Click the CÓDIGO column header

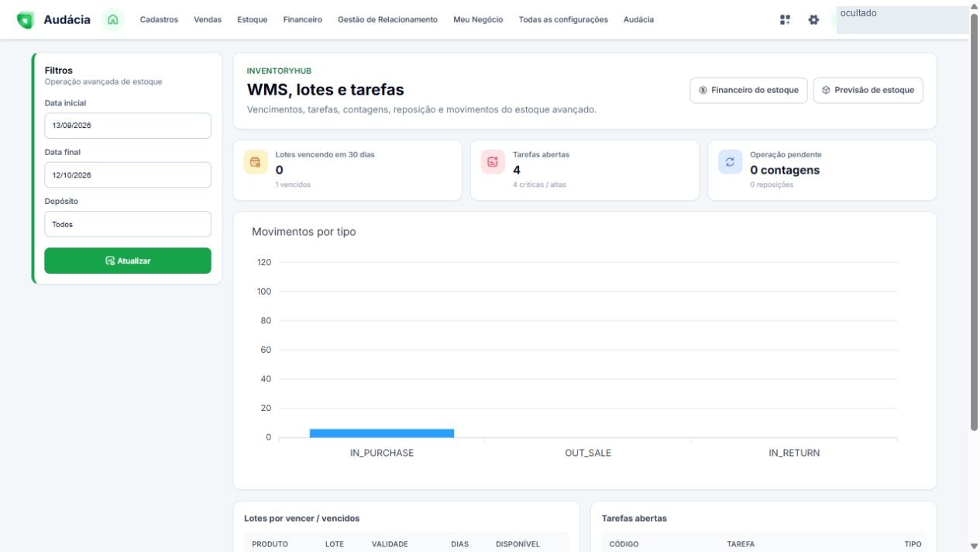click(624, 544)
